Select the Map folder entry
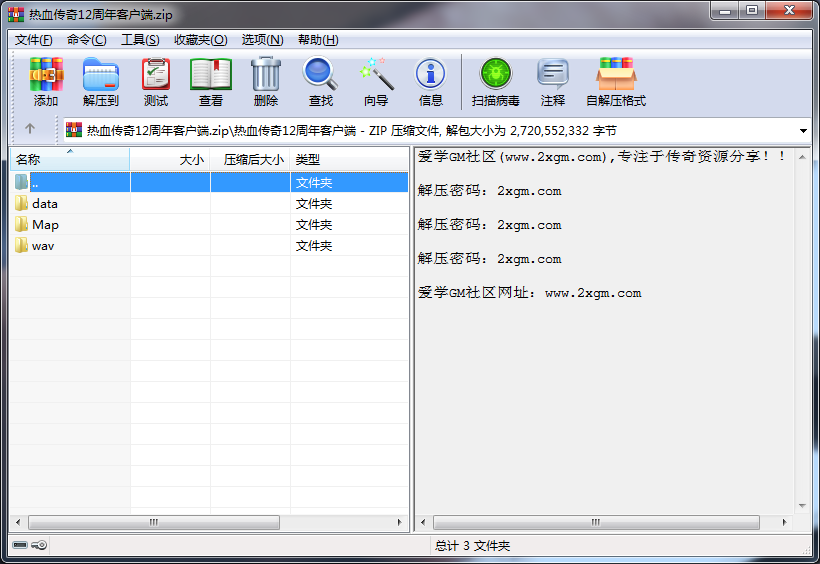The width and height of the screenshot is (820, 564). pyautogui.click(x=45, y=224)
